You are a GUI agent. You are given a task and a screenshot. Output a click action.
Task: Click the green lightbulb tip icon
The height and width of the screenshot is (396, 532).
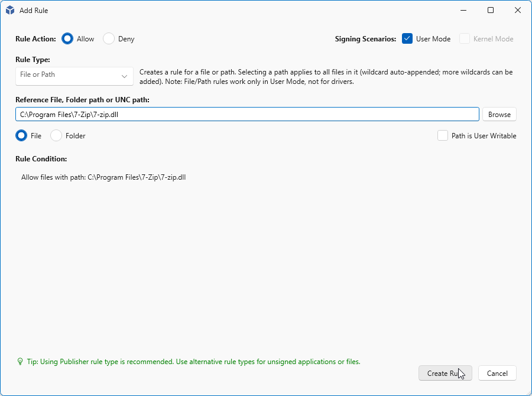20,361
